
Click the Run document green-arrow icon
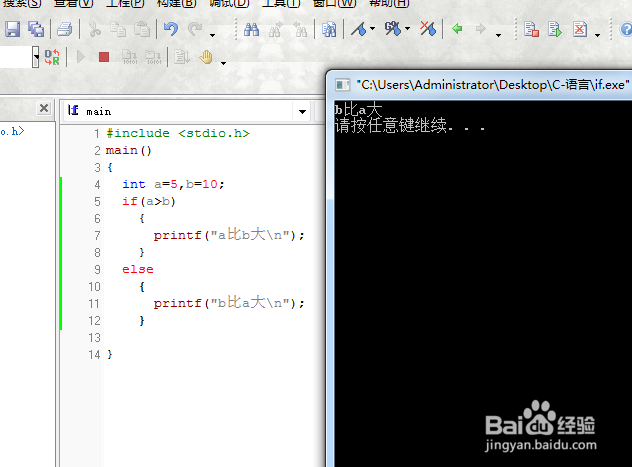coord(555,29)
